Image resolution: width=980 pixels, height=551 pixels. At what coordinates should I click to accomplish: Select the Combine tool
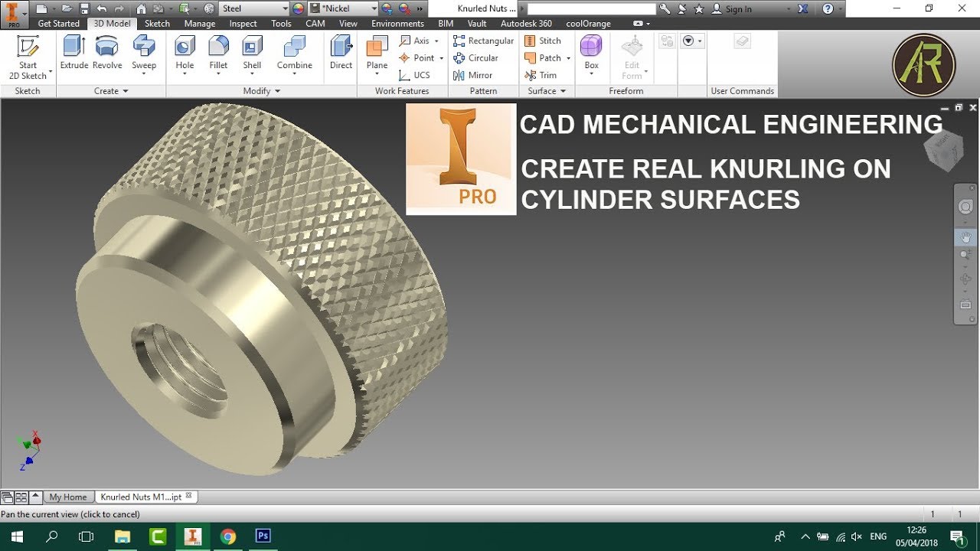point(295,54)
